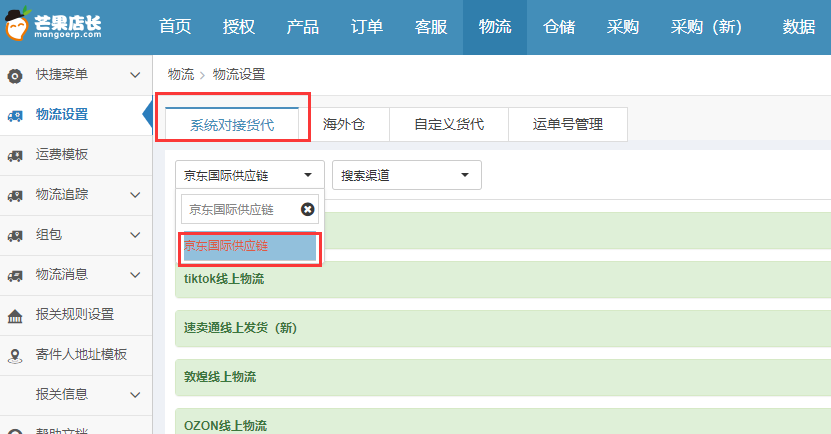Open the 订单 menu

(367, 26)
